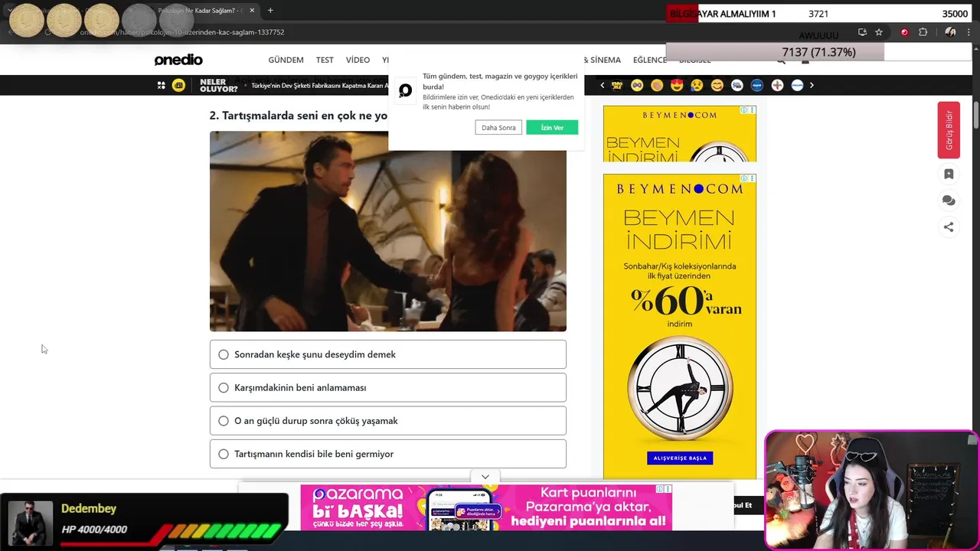
Task: Click the install app icon in address bar
Action: 862,32
